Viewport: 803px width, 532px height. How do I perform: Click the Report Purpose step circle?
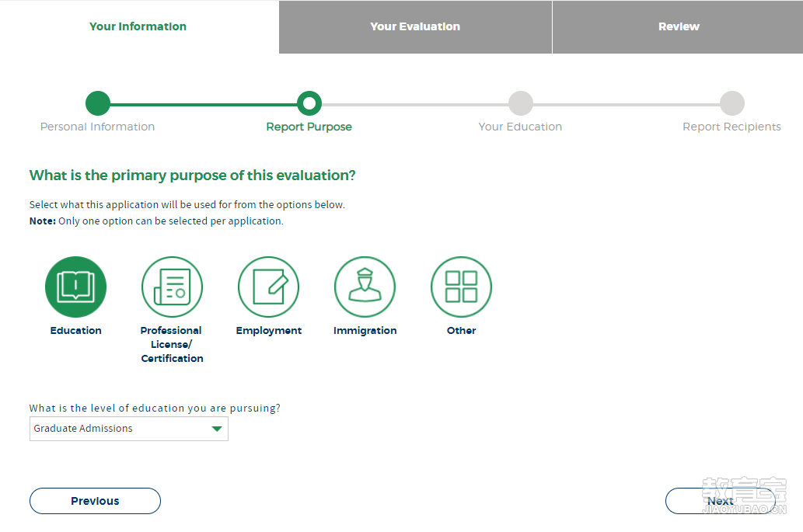pyautogui.click(x=309, y=103)
